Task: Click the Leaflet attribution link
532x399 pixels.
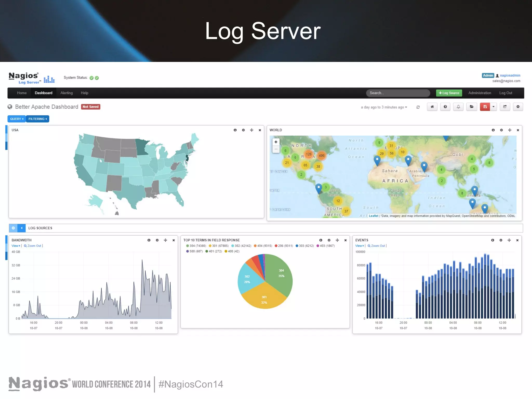Action: [x=374, y=216]
